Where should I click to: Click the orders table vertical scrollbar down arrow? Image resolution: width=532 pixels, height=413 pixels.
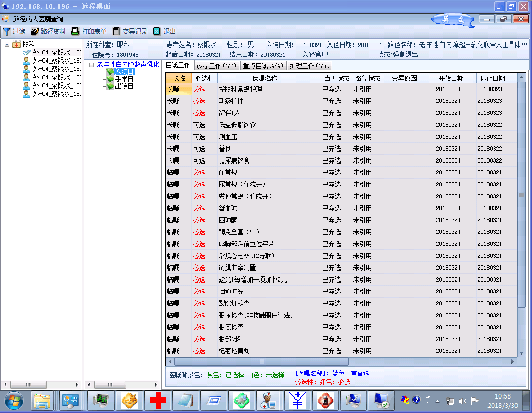pos(522,353)
